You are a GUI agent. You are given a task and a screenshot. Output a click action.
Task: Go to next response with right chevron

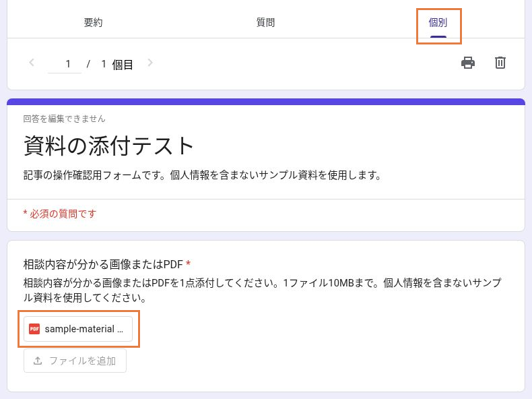coord(150,63)
